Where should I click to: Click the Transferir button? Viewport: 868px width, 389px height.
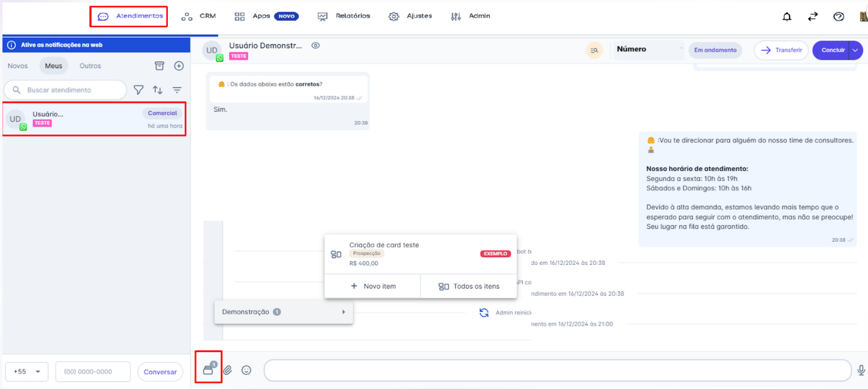point(781,50)
